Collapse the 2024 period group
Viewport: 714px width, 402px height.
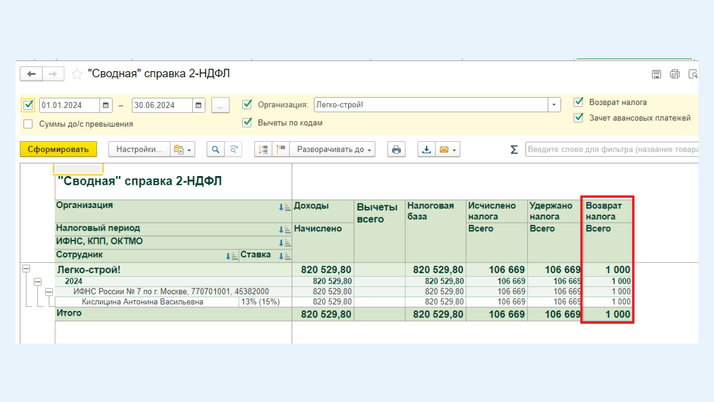pos(37,282)
